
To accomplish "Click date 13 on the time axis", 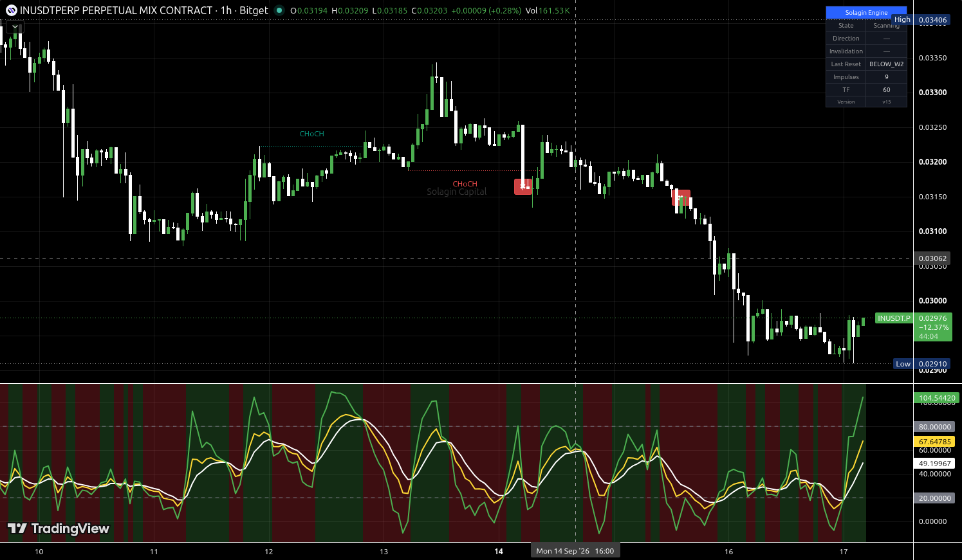I will [384, 552].
